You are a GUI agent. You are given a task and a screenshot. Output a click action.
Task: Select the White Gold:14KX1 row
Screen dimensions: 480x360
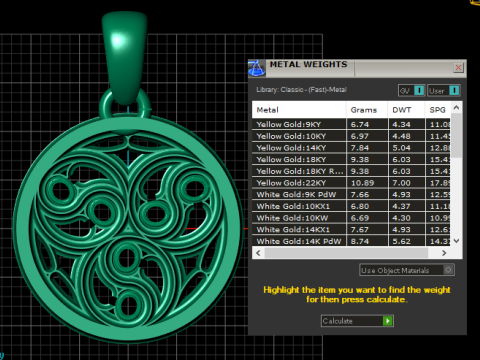[351, 229]
